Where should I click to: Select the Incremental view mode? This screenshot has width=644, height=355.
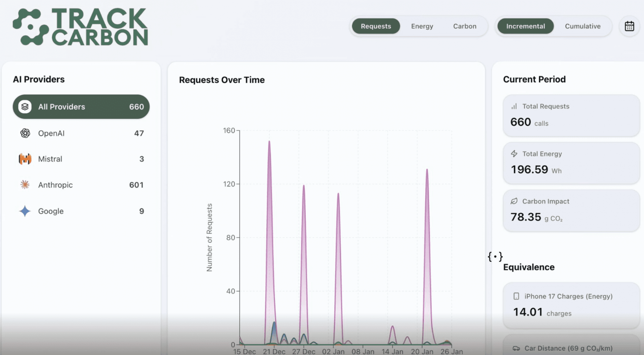pyautogui.click(x=525, y=26)
